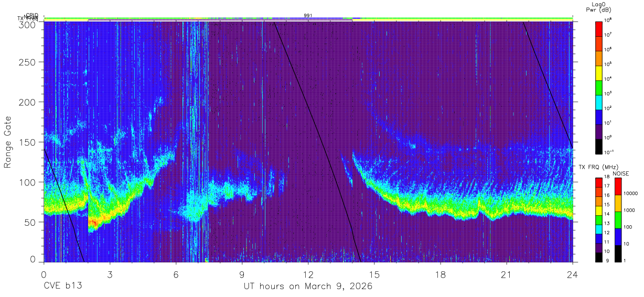Click the x-axis tick label '18' under the plot

(x=440, y=274)
